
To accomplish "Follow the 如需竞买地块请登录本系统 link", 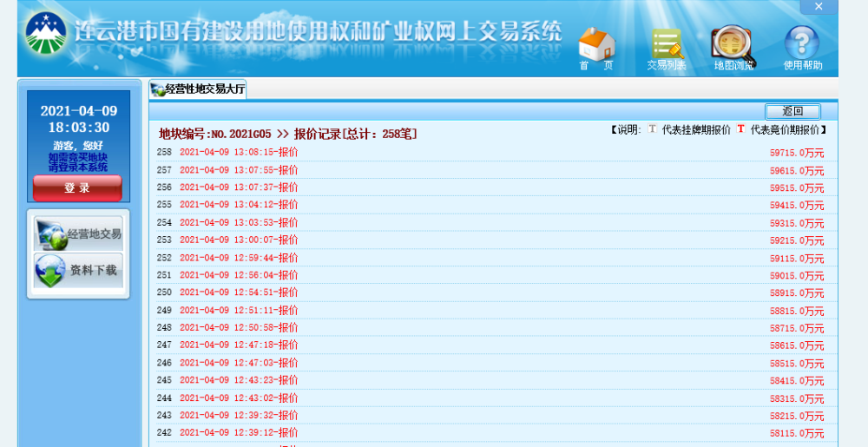I will click(x=78, y=162).
